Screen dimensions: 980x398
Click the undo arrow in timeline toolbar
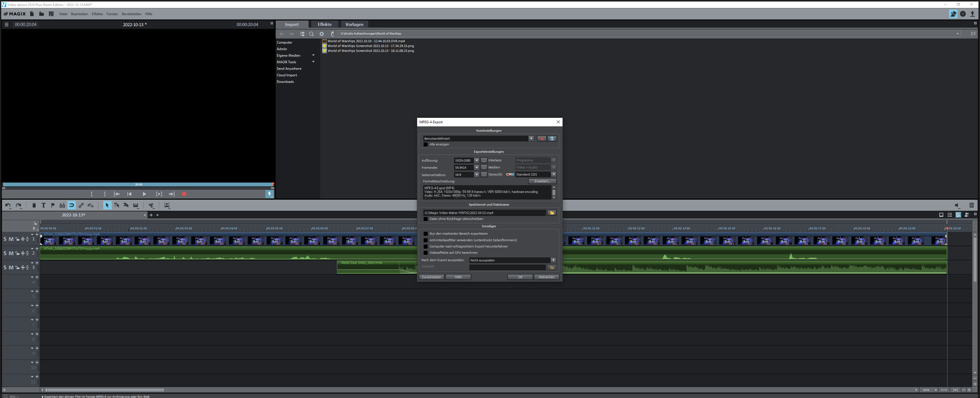click(x=8, y=205)
